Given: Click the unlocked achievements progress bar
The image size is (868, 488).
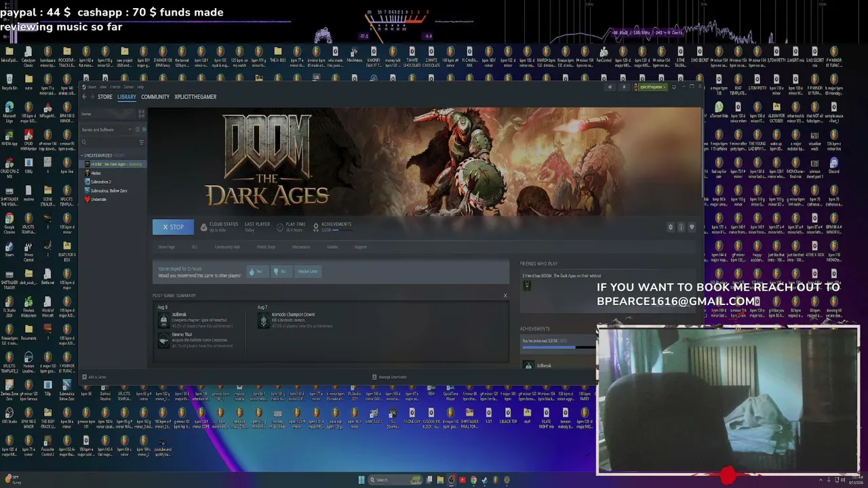Looking at the screenshot, I should pyautogui.click(x=559, y=347).
